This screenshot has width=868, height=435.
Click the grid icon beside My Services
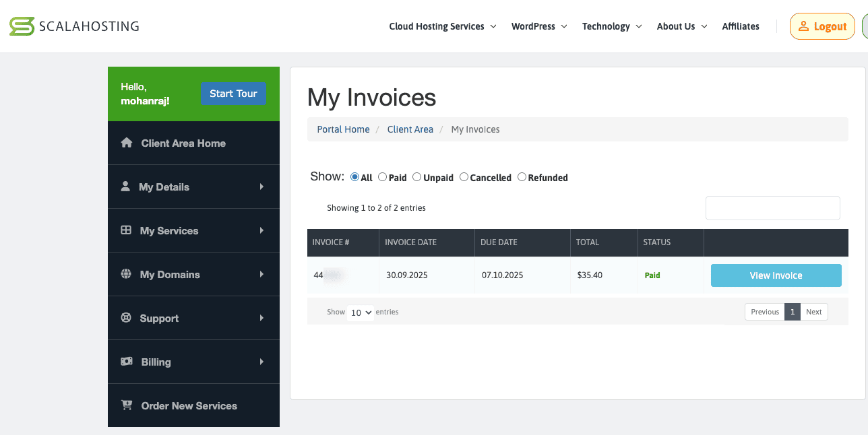coord(126,230)
